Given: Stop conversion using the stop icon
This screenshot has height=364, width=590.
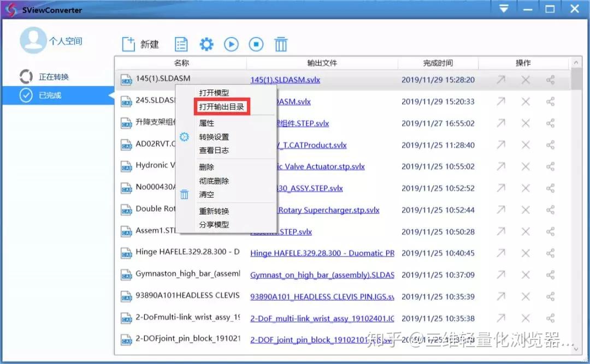Looking at the screenshot, I should point(256,44).
